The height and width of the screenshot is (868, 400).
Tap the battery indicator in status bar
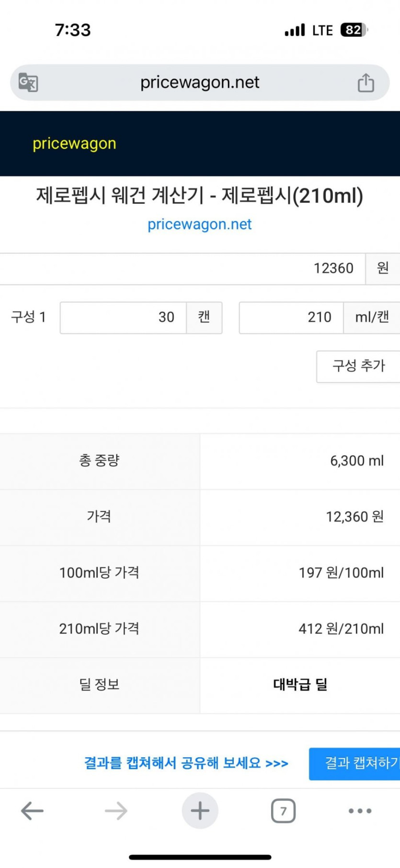tap(354, 30)
